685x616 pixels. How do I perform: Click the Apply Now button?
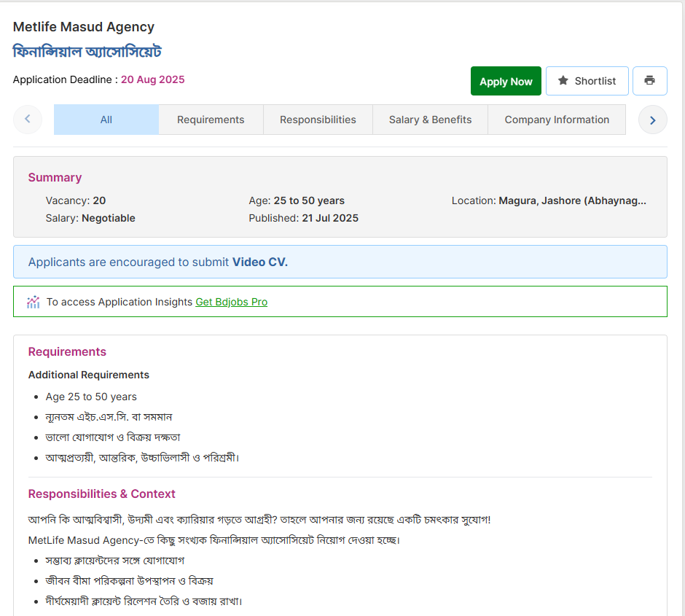click(506, 80)
